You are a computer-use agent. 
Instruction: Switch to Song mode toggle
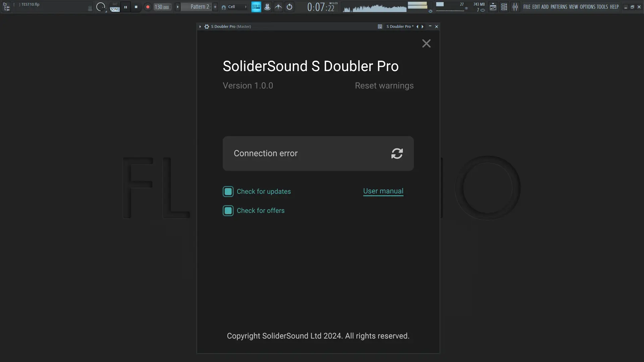(x=115, y=9)
